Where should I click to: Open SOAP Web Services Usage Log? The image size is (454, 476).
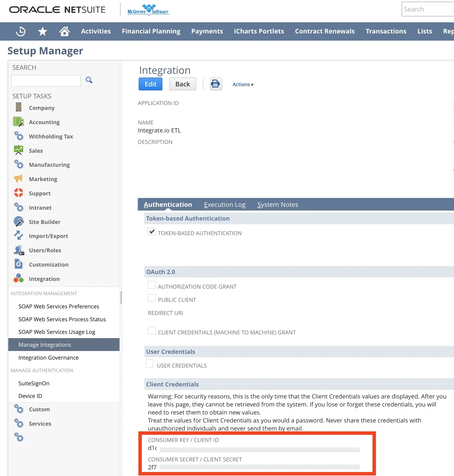point(57,332)
